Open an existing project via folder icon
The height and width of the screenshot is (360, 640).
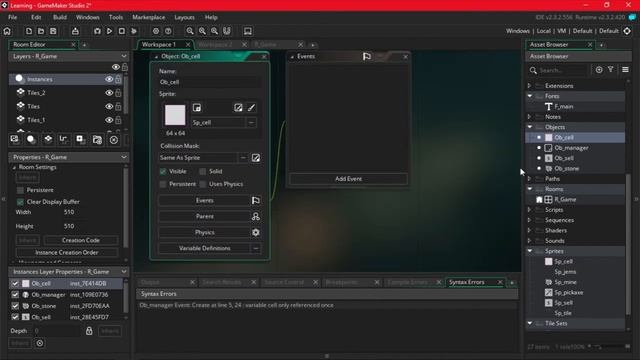coord(41,31)
